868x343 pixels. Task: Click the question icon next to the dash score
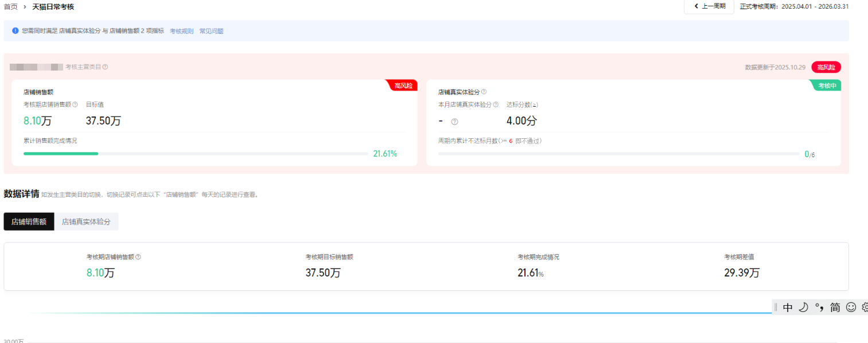[x=454, y=122]
